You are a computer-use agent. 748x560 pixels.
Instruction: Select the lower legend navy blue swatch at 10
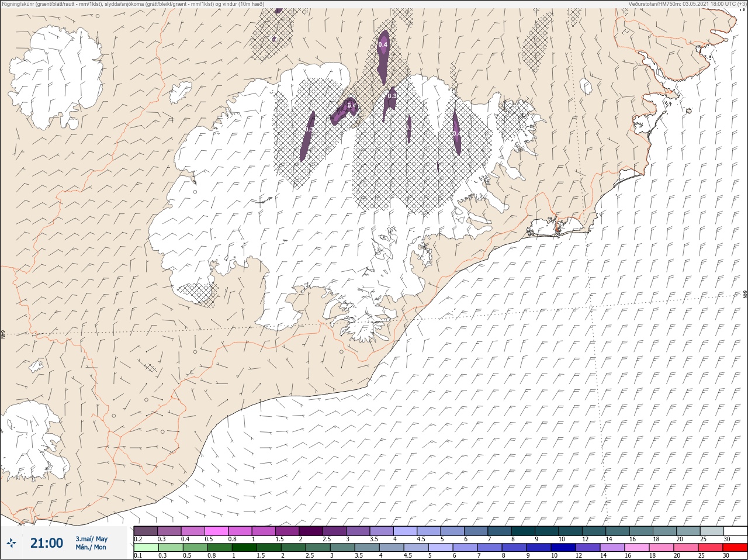tap(563, 548)
